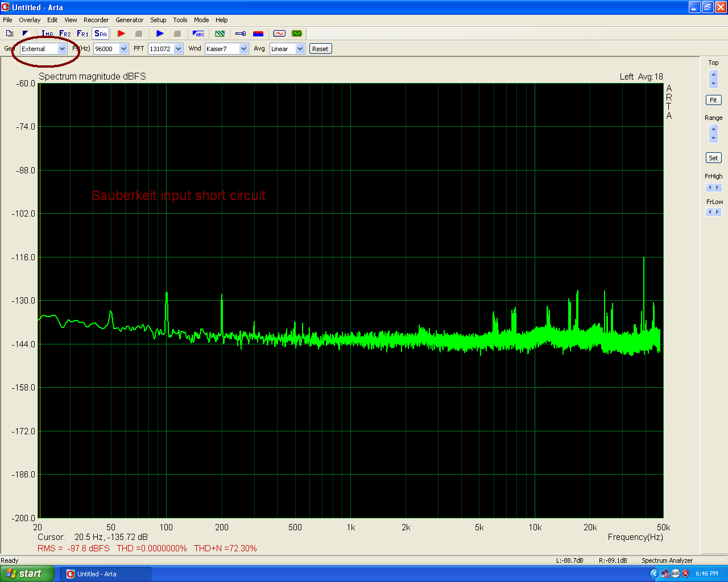The height and width of the screenshot is (582, 728).
Task: Open the FFT size dropdown 131072
Action: point(166,49)
